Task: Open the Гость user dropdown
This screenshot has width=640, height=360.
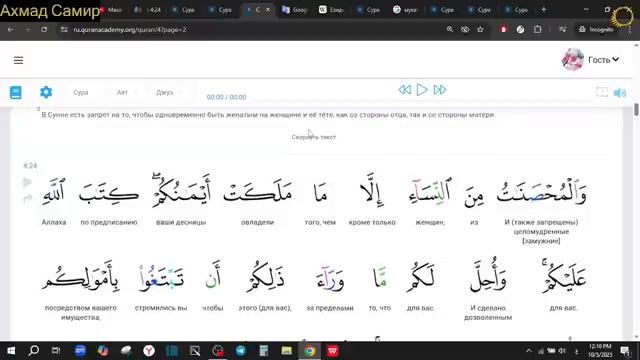Action: [x=603, y=60]
